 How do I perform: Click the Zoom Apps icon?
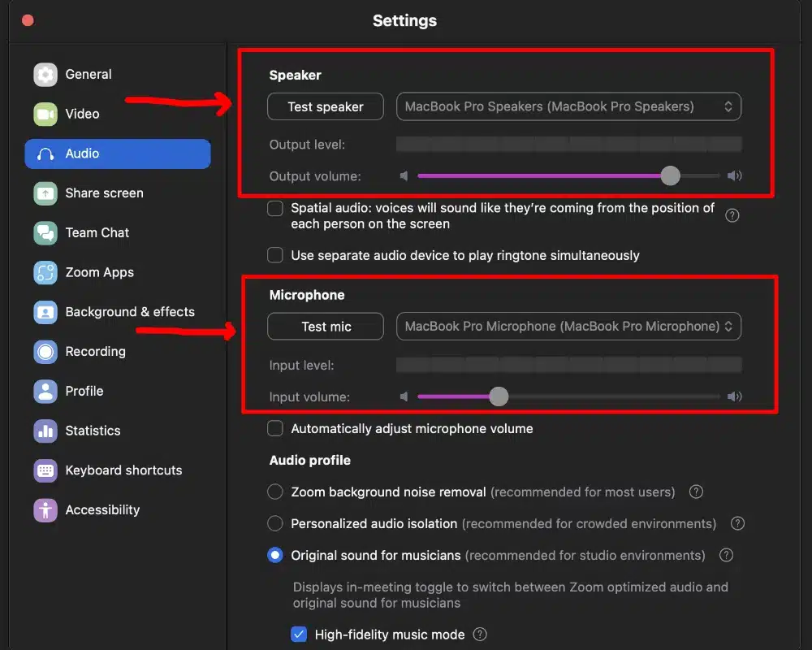(x=45, y=273)
